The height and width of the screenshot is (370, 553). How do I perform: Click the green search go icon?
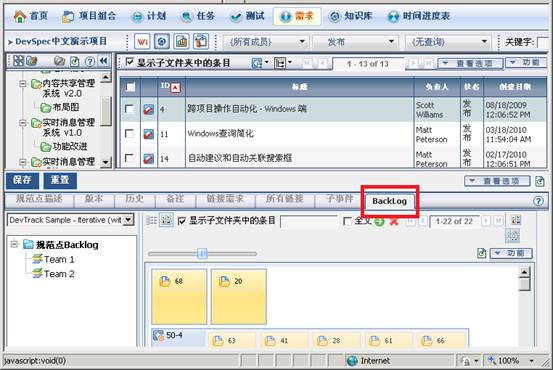click(x=379, y=222)
